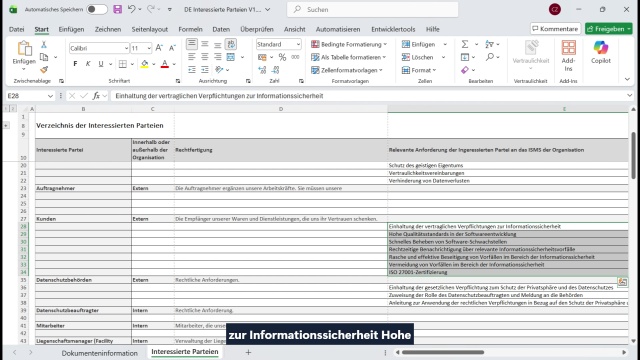The height and width of the screenshot is (360, 640).
Task: Click the font color A swatch
Action: [164, 64]
